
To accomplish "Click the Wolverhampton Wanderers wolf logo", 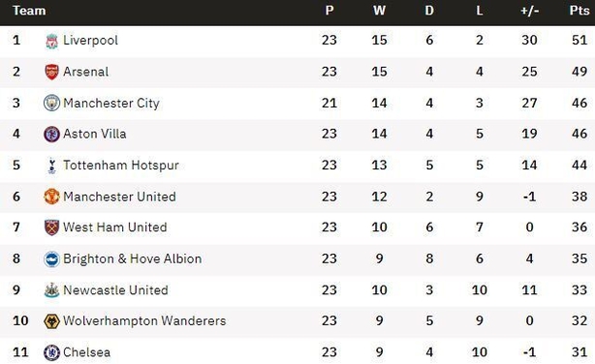I will 51,321.
